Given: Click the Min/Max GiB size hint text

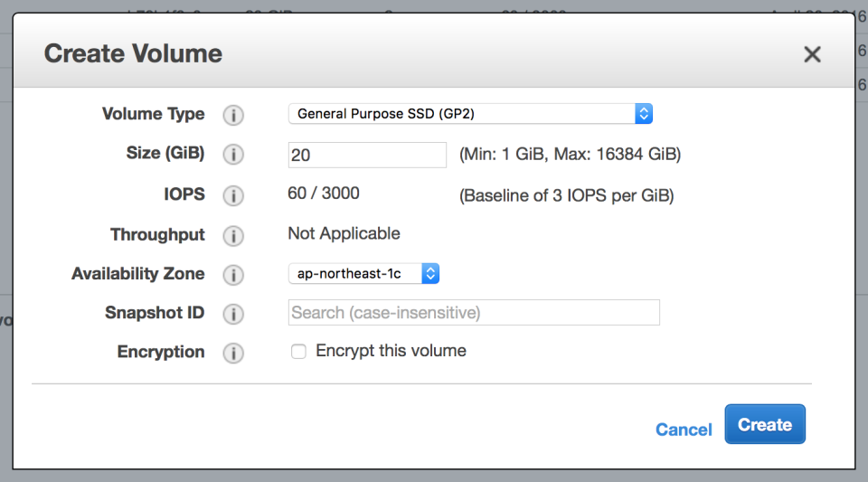Looking at the screenshot, I should (570, 155).
